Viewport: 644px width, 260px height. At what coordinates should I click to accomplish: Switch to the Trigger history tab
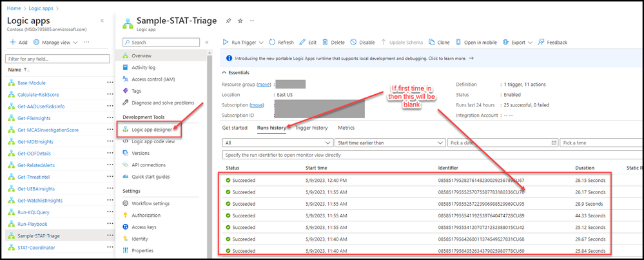pos(311,128)
